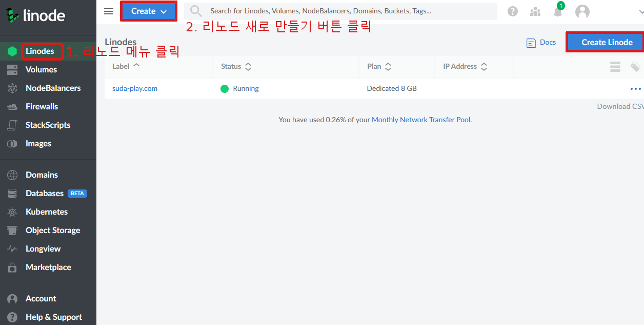
Task: Open Domains menu item
Action: point(42,175)
